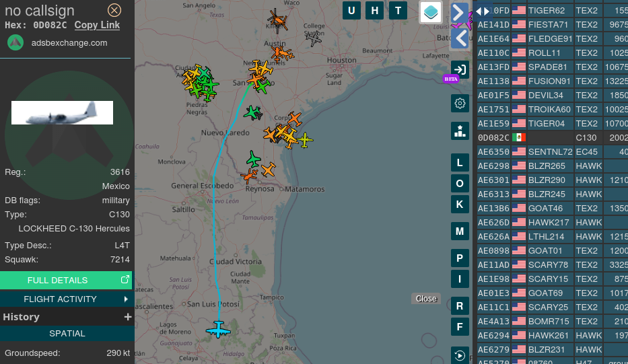Select the green plane north of Reynosa

pyautogui.click(x=253, y=159)
